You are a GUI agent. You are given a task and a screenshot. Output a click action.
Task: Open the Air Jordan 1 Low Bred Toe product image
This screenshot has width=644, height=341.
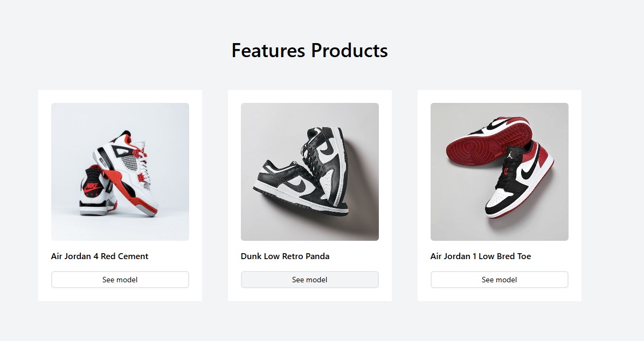499,171
